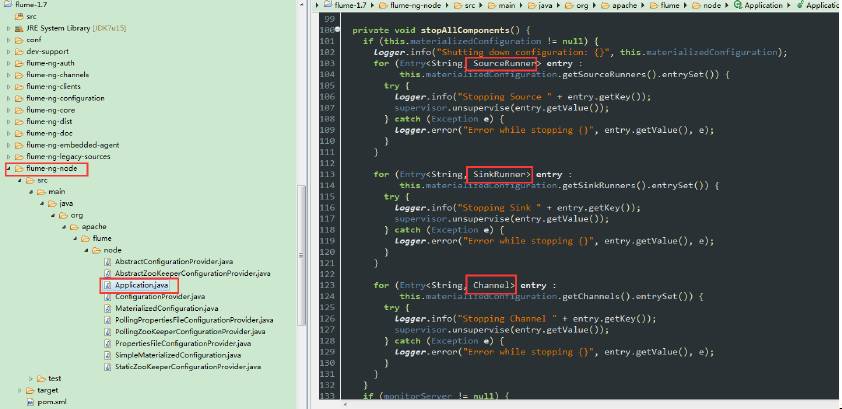Click the conf folder icon
This screenshot has height=409, width=842.
tap(20, 40)
